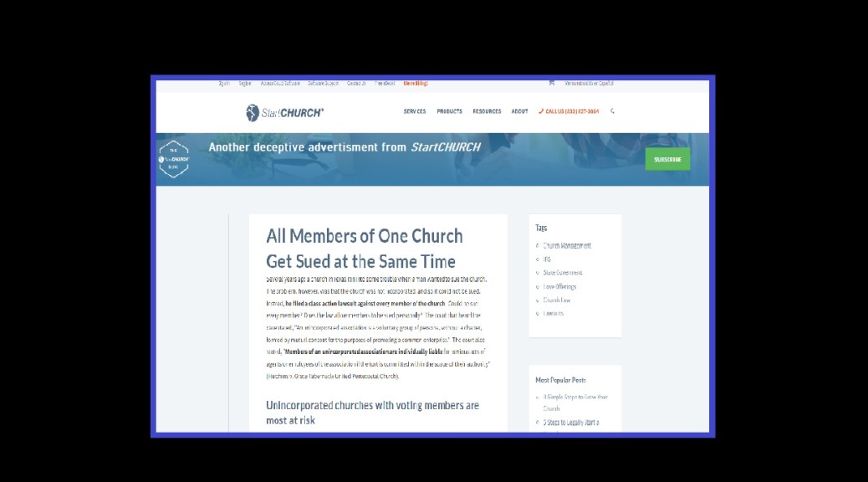Click the phone number Call Us link

pos(569,111)
